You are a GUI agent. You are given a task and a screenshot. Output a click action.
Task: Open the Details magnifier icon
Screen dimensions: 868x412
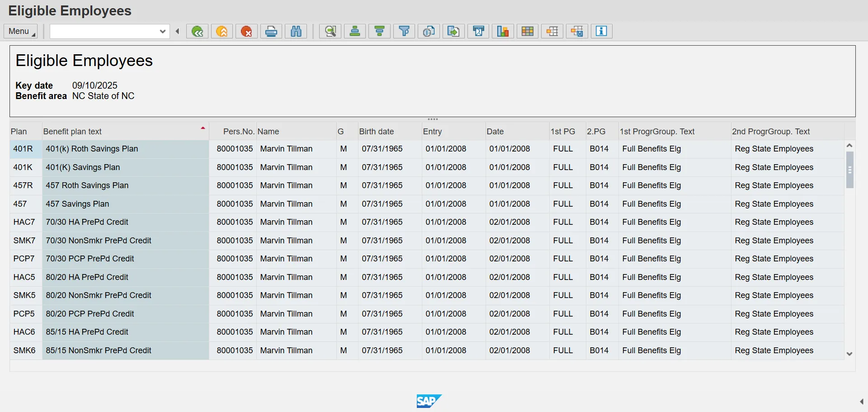point(330,31)
